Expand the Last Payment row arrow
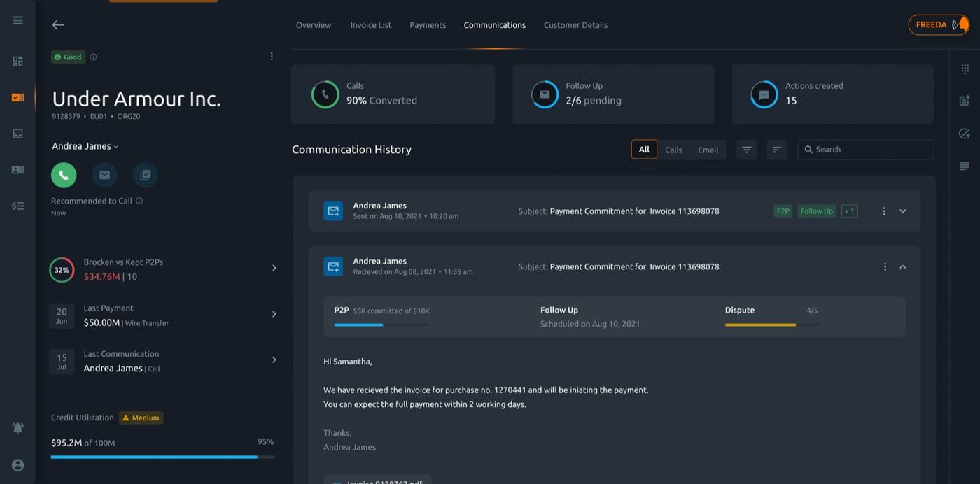Image resolution: width=980 pixels, height=484 pixels. tap(274, 314)
